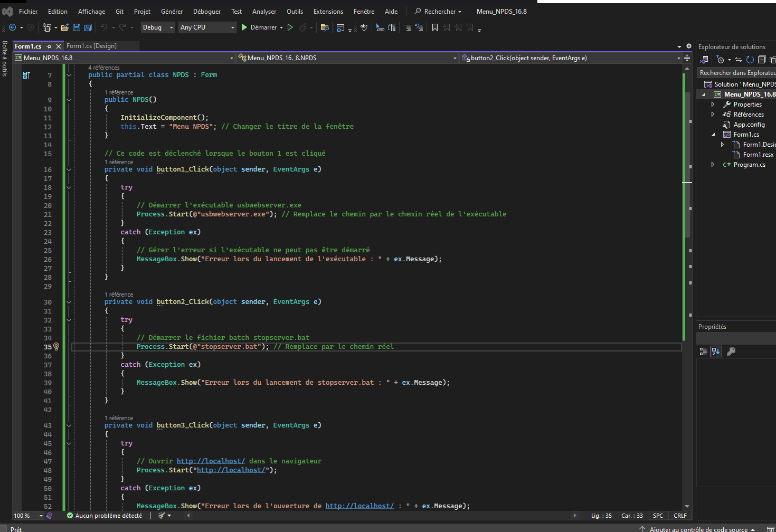Viewport: 776px width, 532px height.
Task: Click the Démarrer start debugging button
Action: click(x=259, y=27)
